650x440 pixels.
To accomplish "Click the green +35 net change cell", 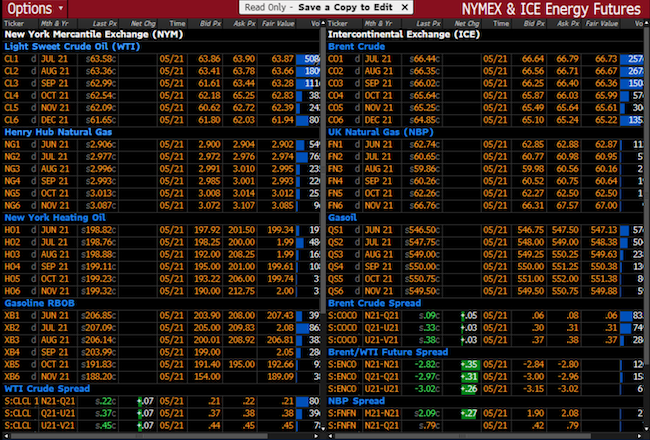I will click(469, 366).
